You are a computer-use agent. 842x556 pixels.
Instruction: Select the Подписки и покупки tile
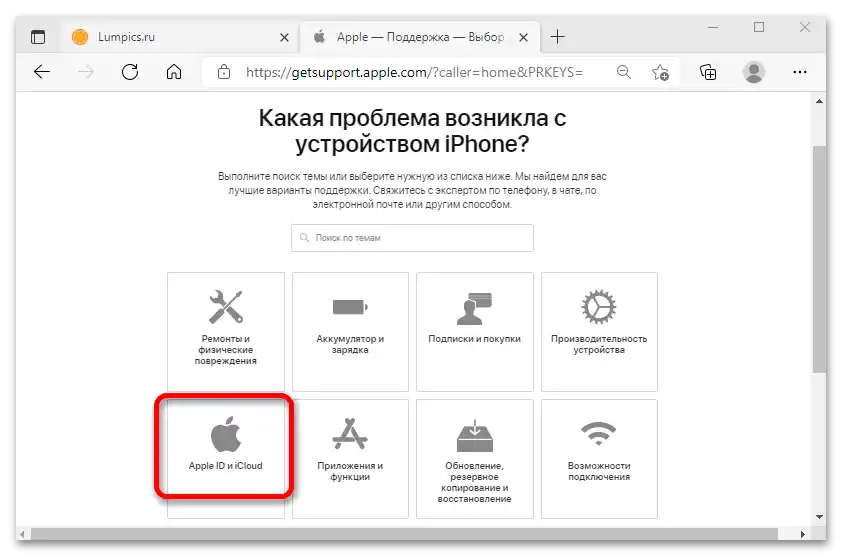475,332
